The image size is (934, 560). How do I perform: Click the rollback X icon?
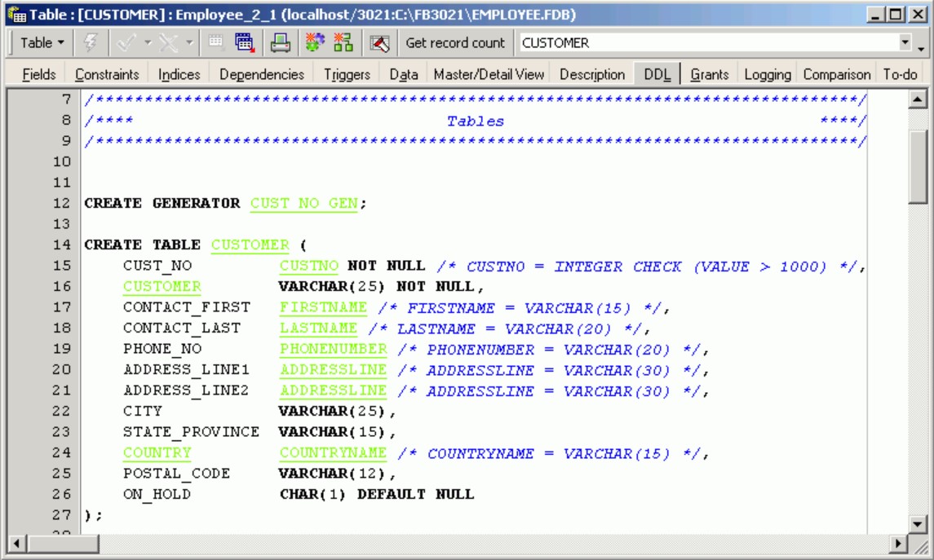170,42
